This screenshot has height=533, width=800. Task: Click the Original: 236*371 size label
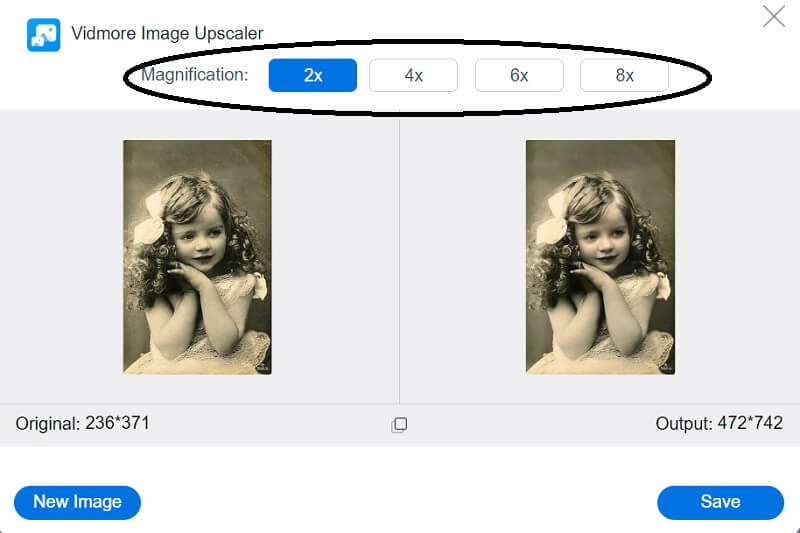83,424
